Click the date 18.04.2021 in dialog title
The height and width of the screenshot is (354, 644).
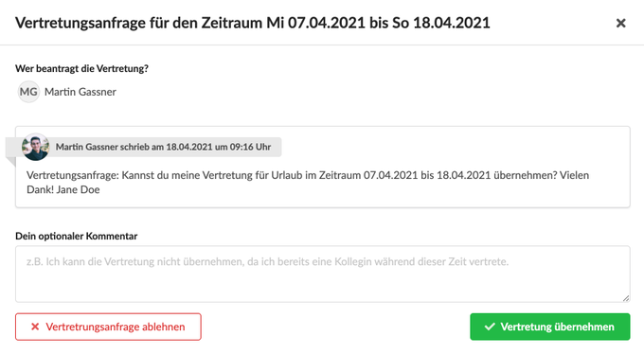pos(452,23)
